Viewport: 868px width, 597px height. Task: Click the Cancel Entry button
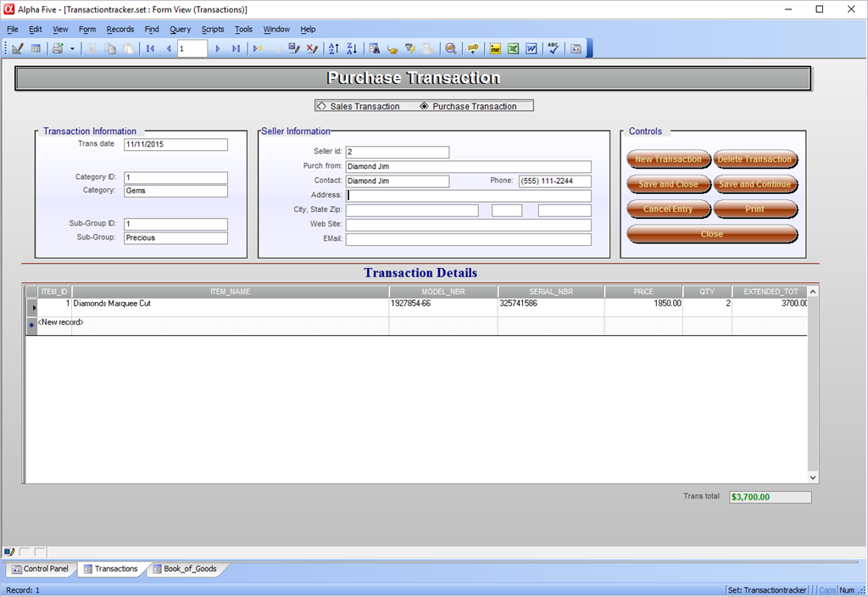(x=668, y=209)
